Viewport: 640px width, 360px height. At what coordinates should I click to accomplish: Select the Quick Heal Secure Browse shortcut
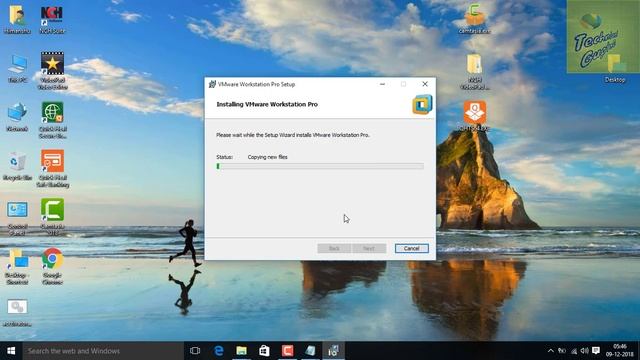[x=53, y=120]
